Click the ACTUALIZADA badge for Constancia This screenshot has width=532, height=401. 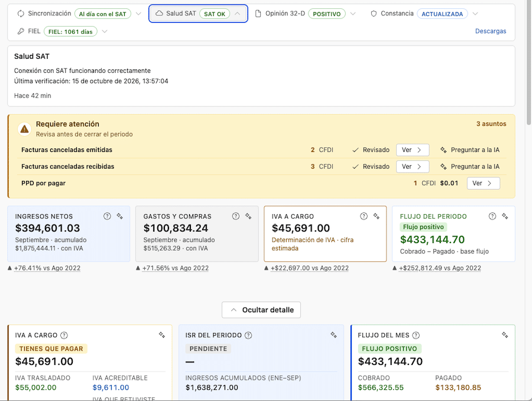(x=442, y=14)
